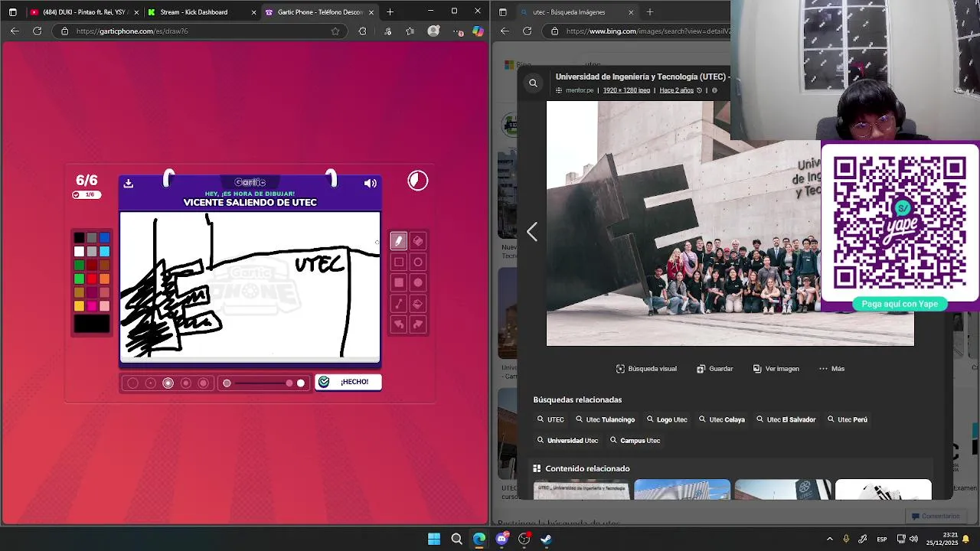Image resolution: width=980 pixels, height=551 pixels.
Task: Click Guardar under the Bing image
Action: click(714, 369)
